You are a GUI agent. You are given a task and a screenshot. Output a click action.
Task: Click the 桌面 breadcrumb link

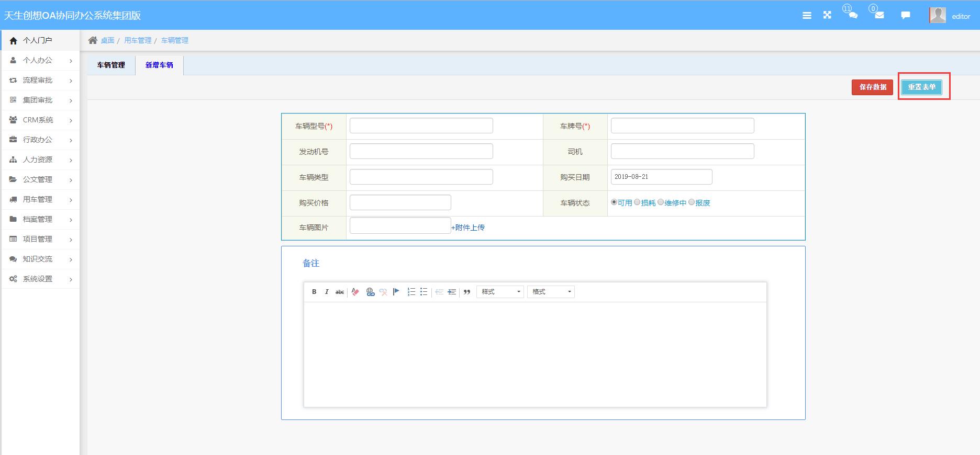[107, 40]
